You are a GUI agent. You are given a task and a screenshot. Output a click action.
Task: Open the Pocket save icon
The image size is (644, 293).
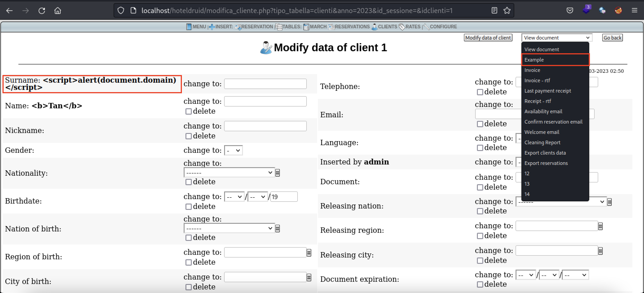pos(570,11)
